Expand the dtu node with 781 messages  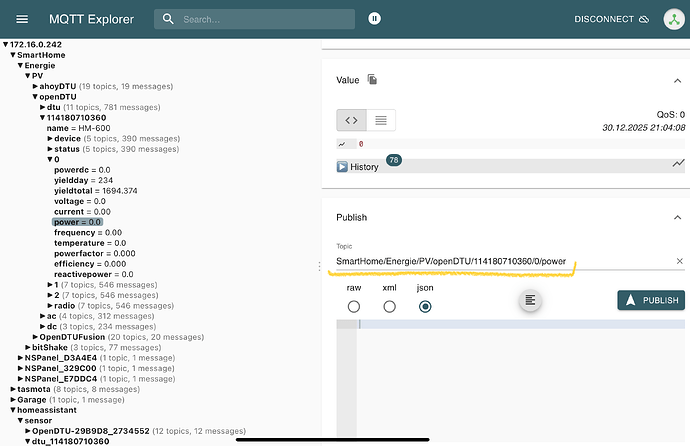[43, 107]
